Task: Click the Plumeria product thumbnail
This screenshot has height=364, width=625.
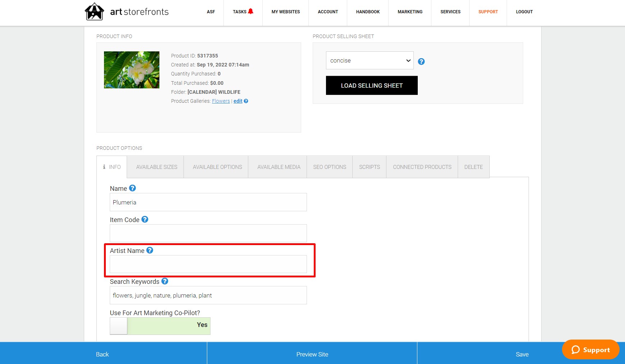Action: [131, 69]
